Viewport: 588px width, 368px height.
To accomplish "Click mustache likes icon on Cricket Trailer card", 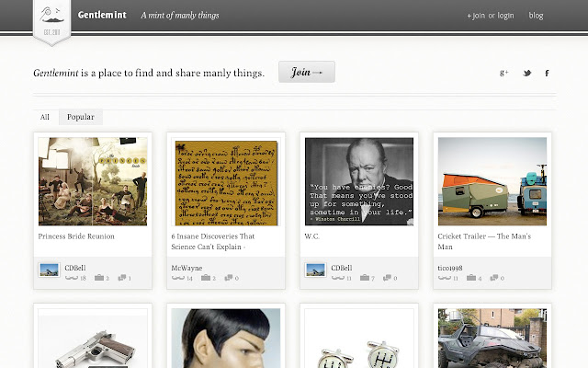I will point(445,278).
